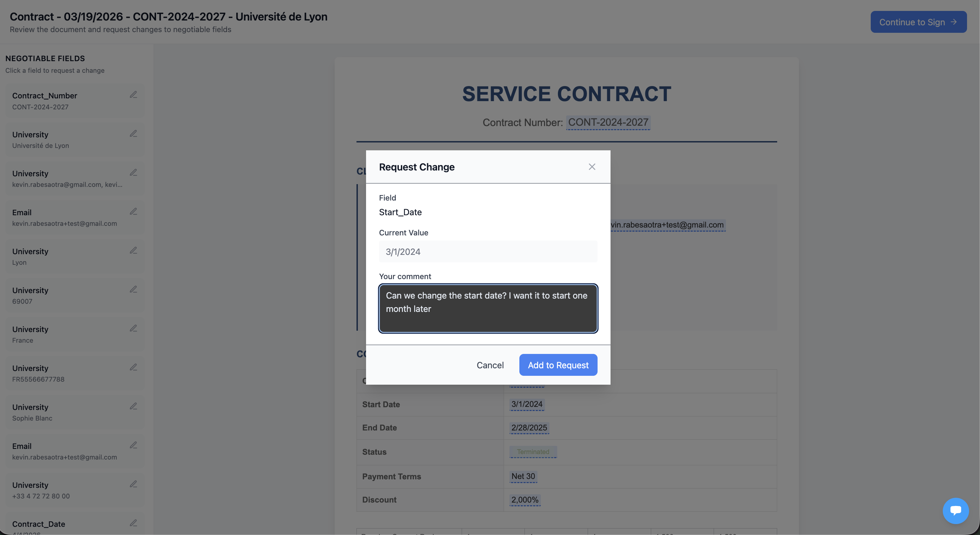Click the Current Value field showing 3/1/2024

(488, 251)
